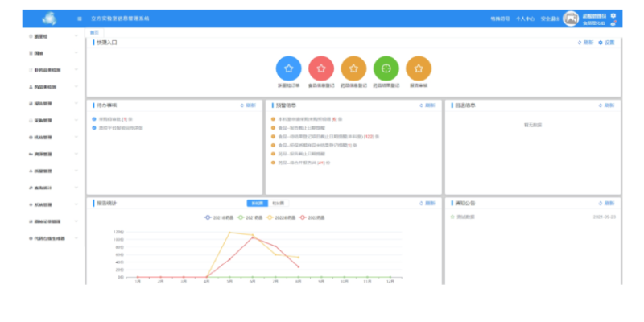The image size is (644, 322).
Task: Switch to the 首页 tab
Action: coord(95,31)
